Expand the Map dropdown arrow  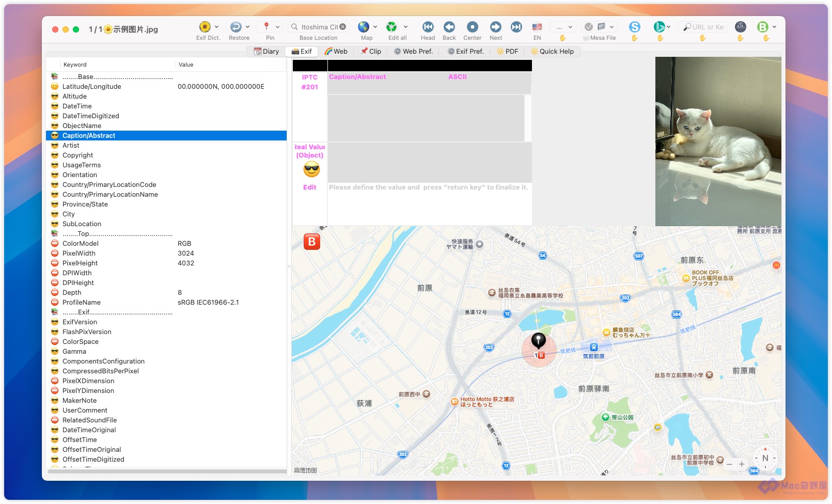[x=375, y=27]
